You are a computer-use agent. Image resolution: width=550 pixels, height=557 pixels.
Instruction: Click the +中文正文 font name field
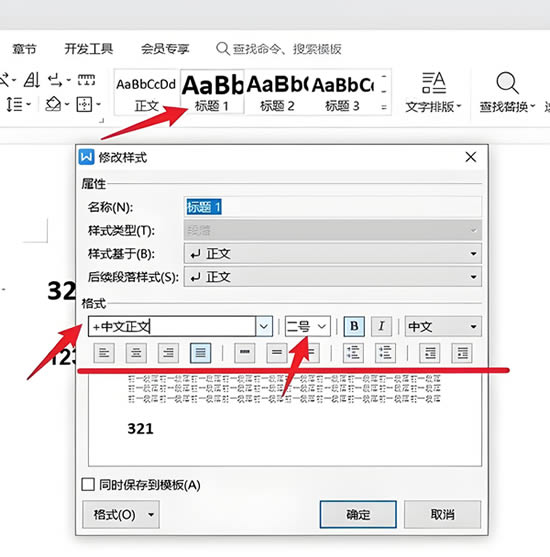coord(172,326)
